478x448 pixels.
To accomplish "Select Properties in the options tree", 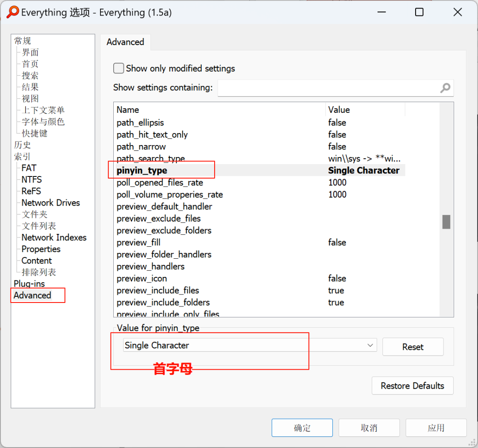I will [41, 249].
